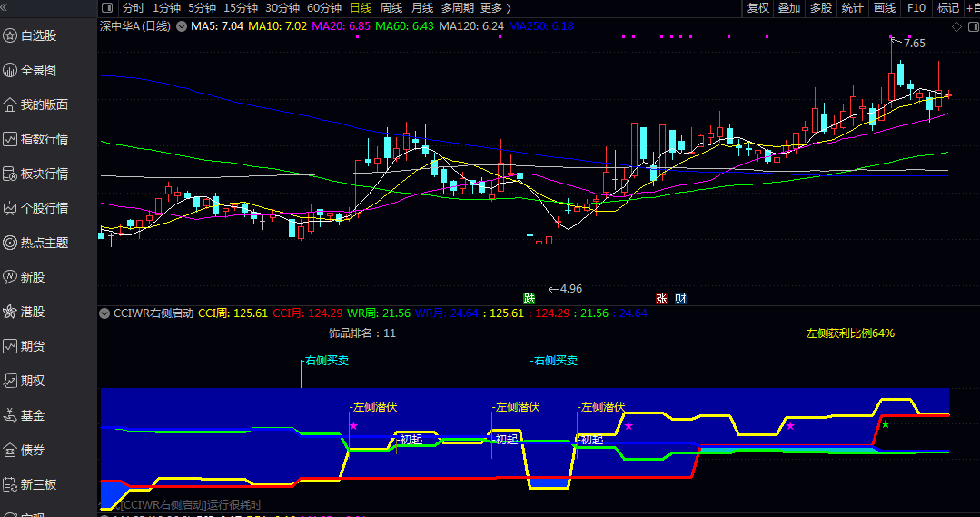This screenshot has width=980, height=517.
Task: Expand the CCIWR右侧启动 indicator dropdown
Action: (x=104, y=313)
